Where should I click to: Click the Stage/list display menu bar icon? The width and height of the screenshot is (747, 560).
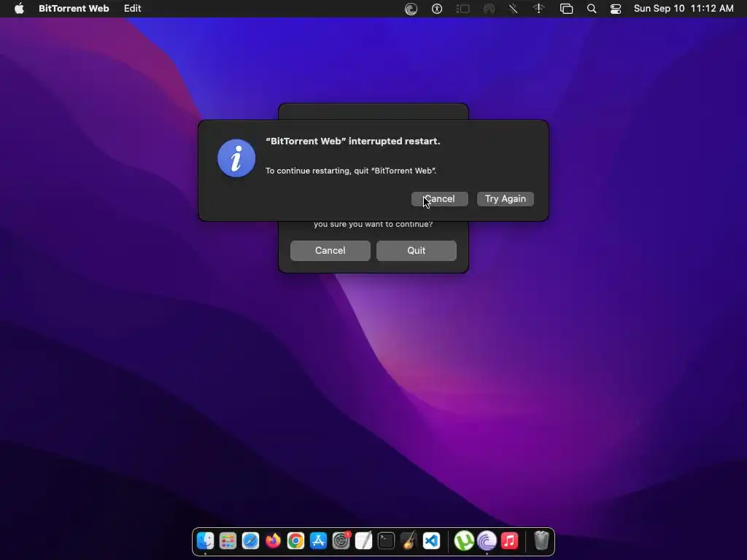click(x=463, y=9)
